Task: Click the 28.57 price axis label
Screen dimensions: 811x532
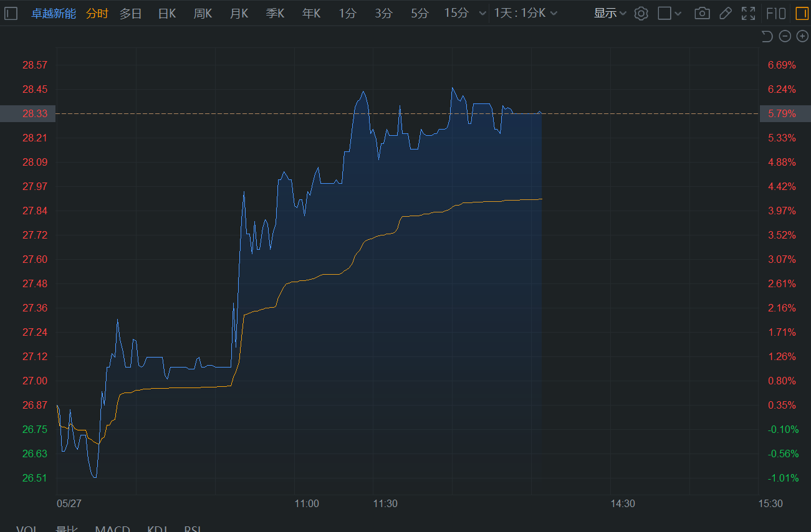Action: point(35,65)
